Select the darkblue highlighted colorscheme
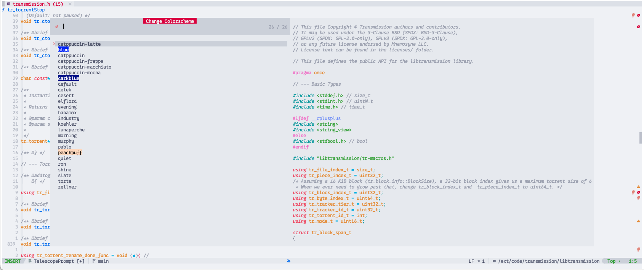This screenshot has width=644, height=270. (x=69, y=78)
